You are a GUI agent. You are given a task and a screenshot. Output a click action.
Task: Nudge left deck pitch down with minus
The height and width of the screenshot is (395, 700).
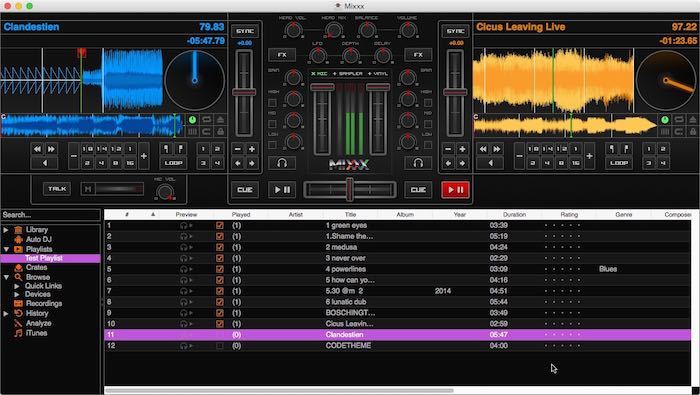238,150
